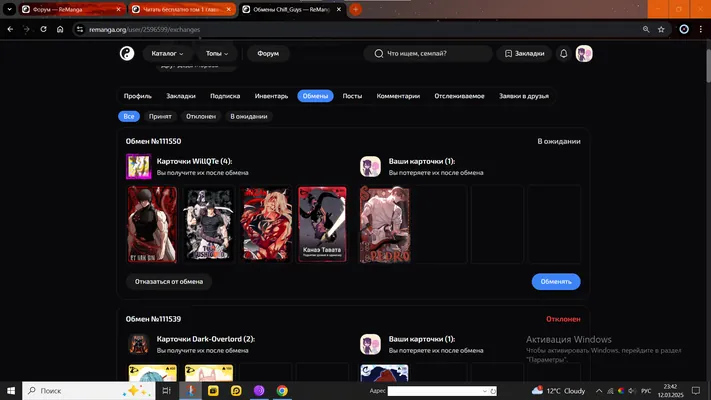Expand the Топы dropdown
The image size is (711, 400).
click(217, 54)
